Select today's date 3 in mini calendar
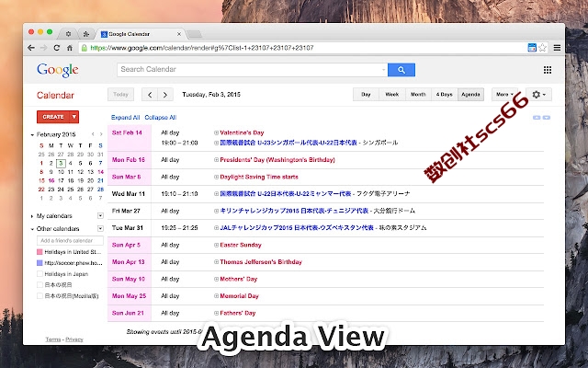This screenshot has height=368, width=588. point(61,164)
